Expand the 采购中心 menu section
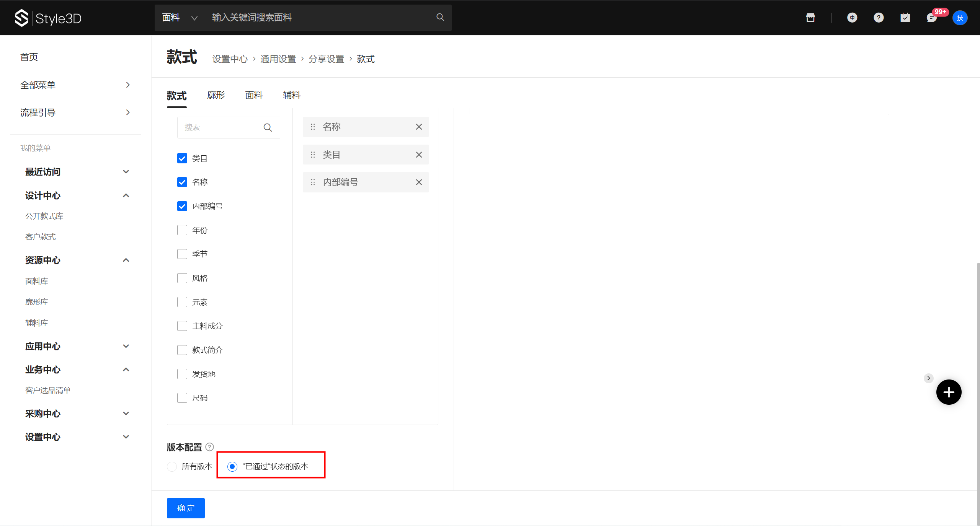The height and width of the screenshot is (526, 980). point(126,414)
